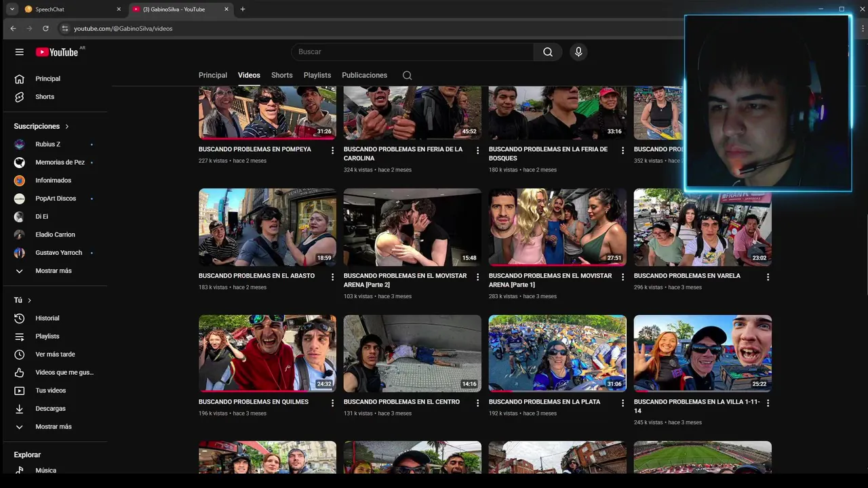
Task: Select the Videos channel tab
Action: tap(249, 75)
